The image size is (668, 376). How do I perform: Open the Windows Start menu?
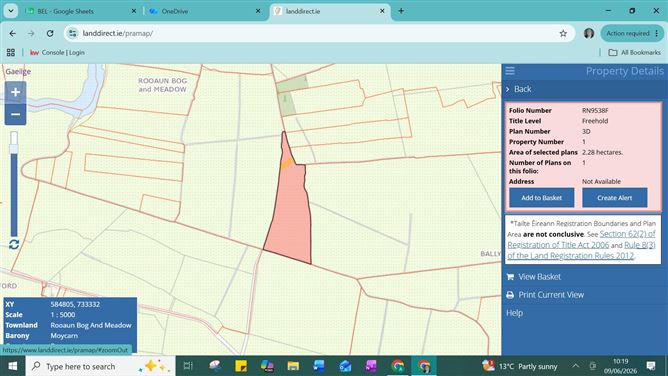click(x=13, y=366)
